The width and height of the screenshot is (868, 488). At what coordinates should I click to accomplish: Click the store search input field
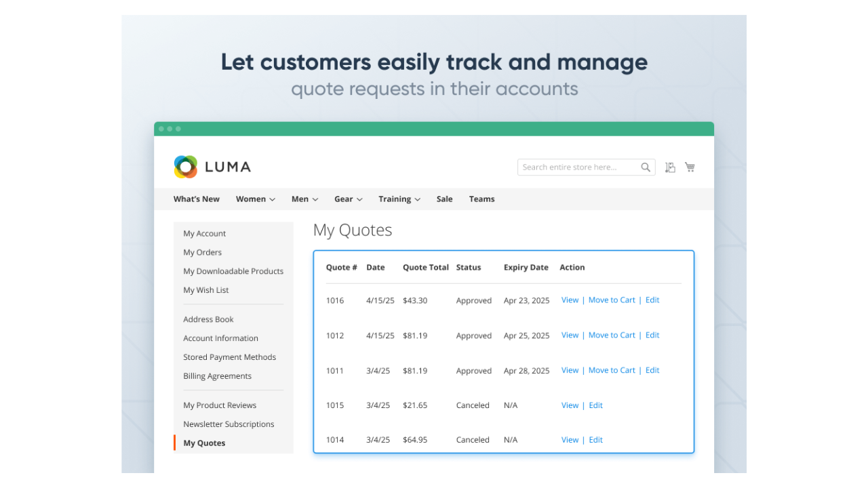pos(580,167)
